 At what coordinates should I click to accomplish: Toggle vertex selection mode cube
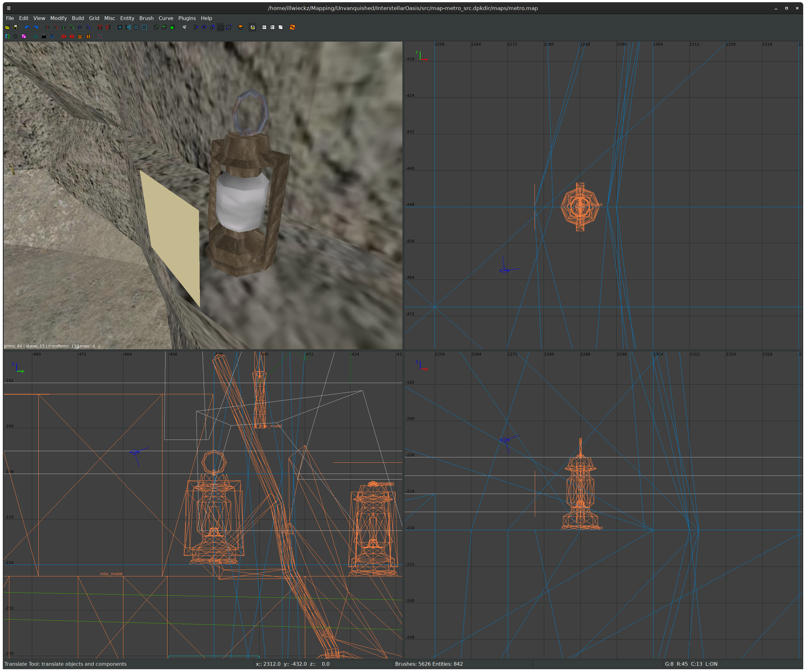pos(156,27)
